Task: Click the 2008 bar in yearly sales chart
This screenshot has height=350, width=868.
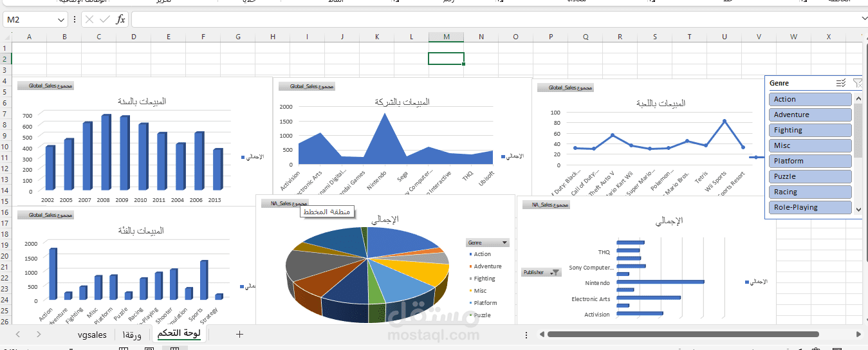Action: 106,152
